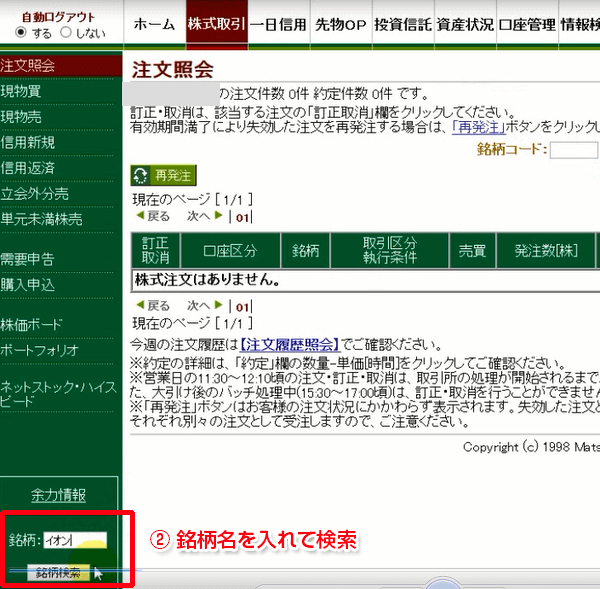600x589 pixels.
Task: Click the 余力情報 link
Action: click(59, 495)
